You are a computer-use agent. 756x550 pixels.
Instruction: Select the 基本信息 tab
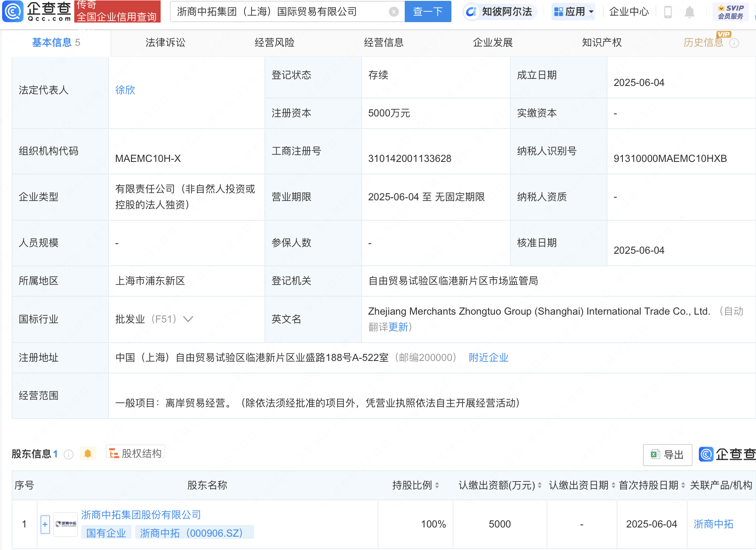tap(56, 42)
